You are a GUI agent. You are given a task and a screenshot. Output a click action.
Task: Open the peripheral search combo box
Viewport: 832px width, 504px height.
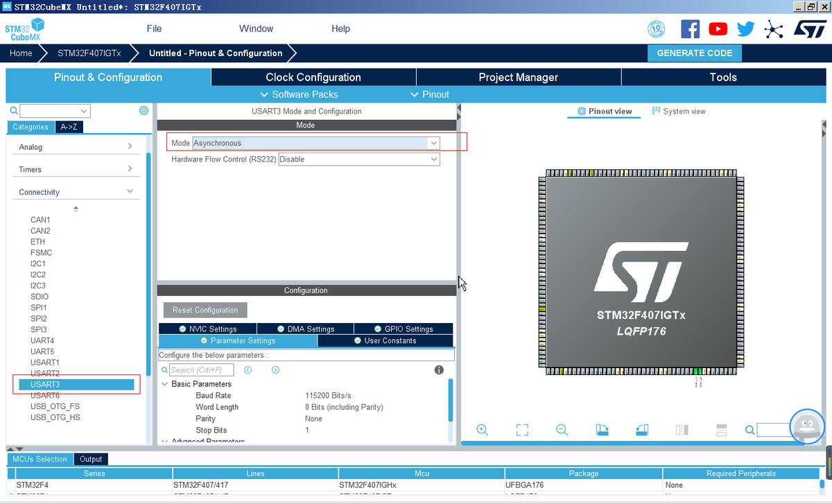click(x=55, y=111)
